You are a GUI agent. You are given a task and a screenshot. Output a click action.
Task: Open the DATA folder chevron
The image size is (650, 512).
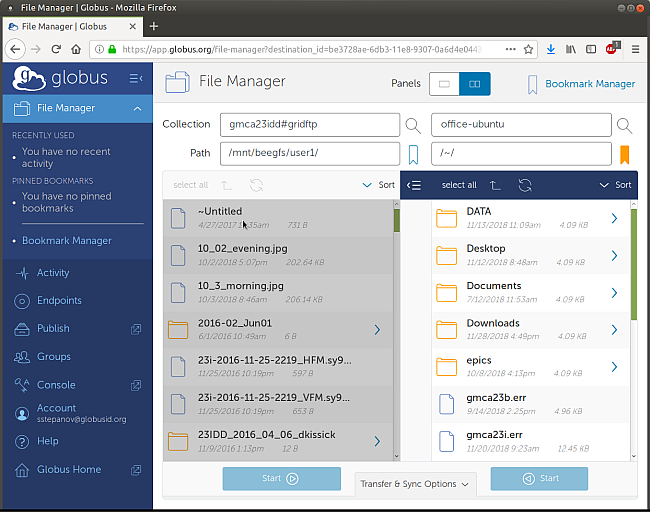(614, 218)
